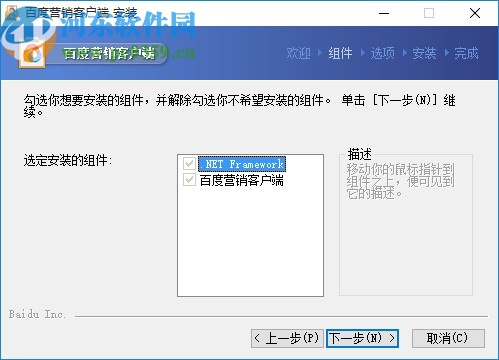Click the 选定安装的组件 label
Viewport: 499px width, 360px height.
68,160
